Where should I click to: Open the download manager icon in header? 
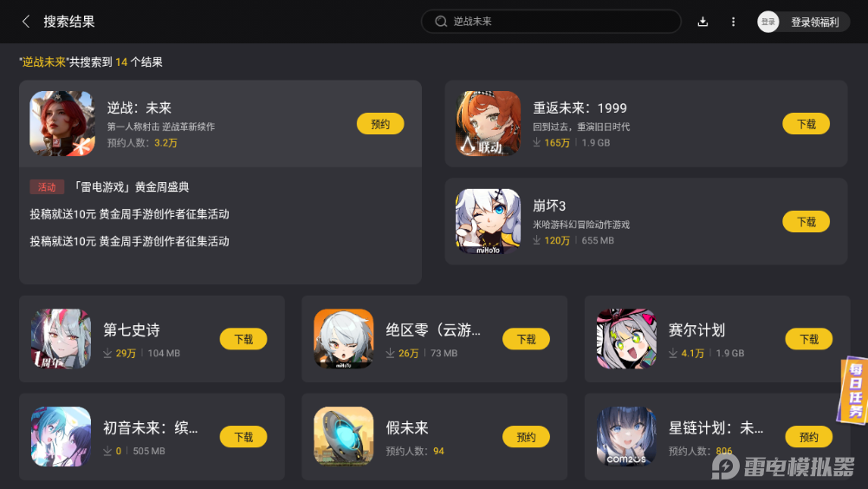[x=703, y=22]
